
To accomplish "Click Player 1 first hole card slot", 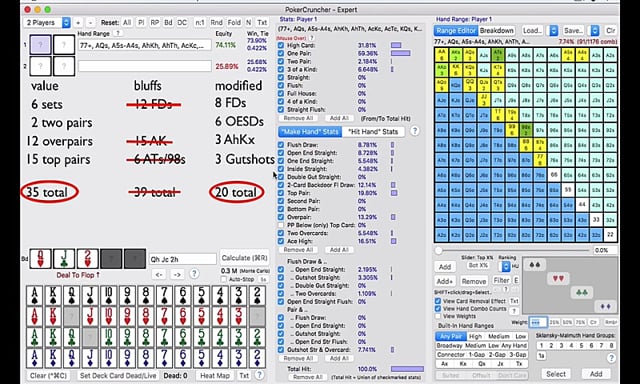I will point(40,45).
